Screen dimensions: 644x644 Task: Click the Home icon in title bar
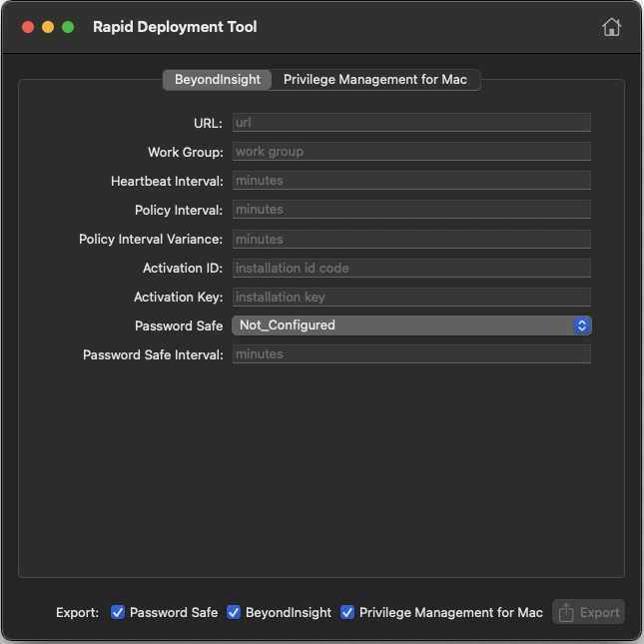pyautogui.click(x=611, y=27)
